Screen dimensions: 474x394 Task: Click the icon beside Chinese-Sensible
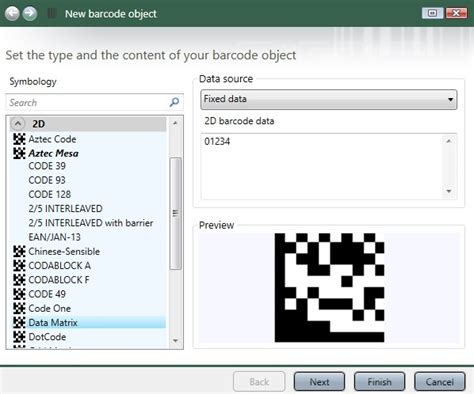tap(19, 251)
